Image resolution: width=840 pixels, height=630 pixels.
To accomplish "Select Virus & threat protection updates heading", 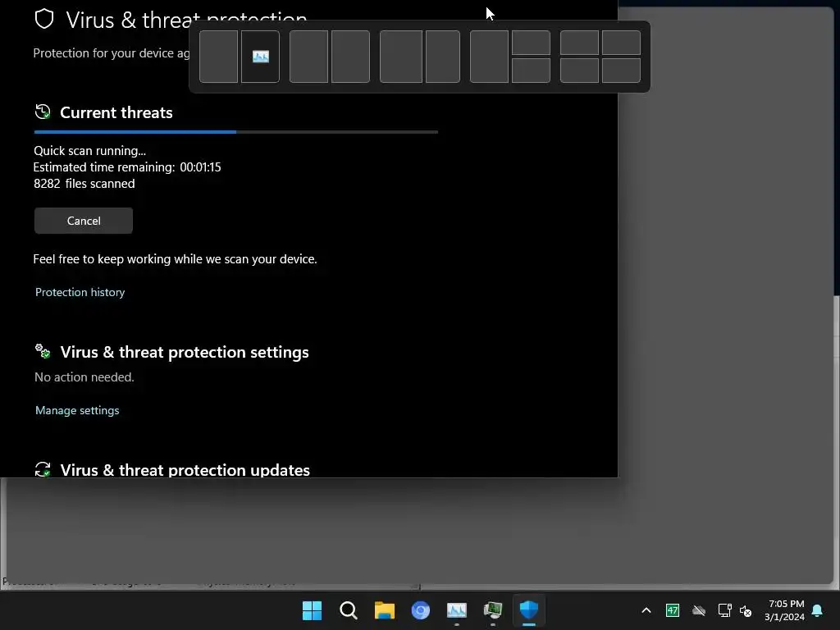I will pos(185,469).
